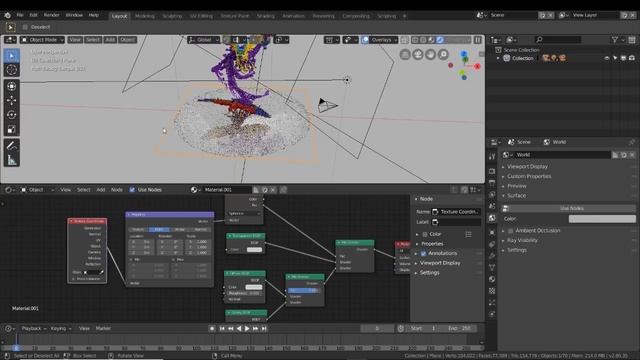Jump to the timeline end frame button
The width and height of the screenshot is (640, 360).
264,329
